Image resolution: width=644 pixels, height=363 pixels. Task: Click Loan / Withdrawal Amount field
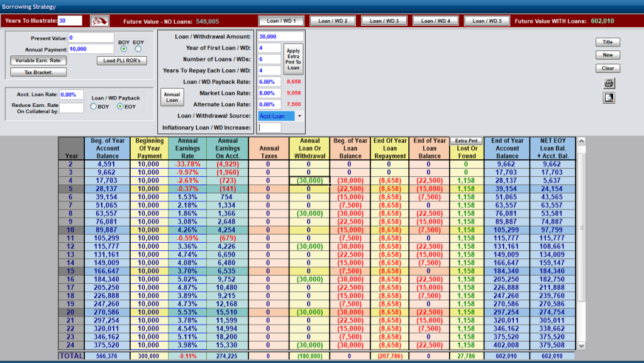point(280,36)
